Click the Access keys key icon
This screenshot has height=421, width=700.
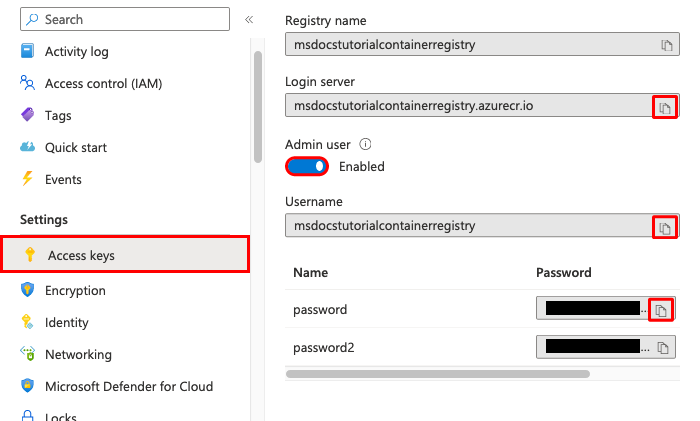[29, 255]
